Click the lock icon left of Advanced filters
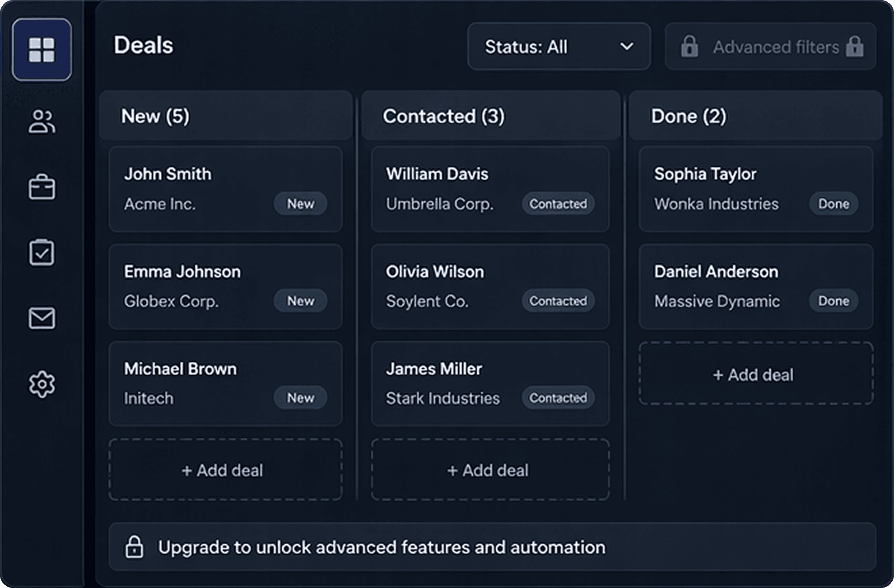This screenshot has height=588, width=894. [x=689, y=47]
